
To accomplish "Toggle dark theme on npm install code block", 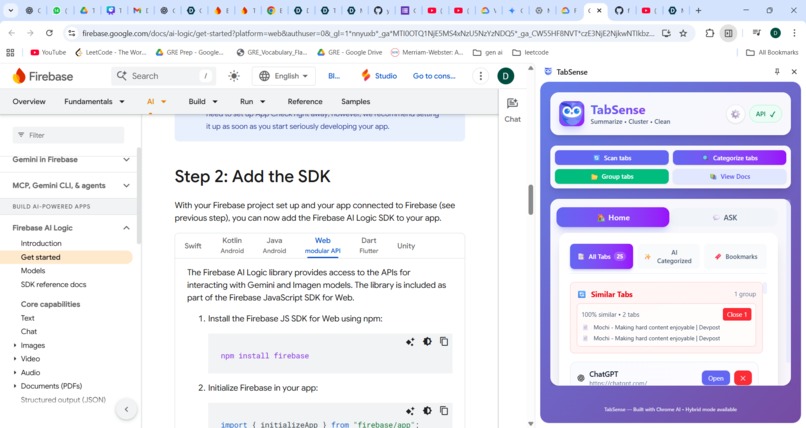I will (427, 342).
